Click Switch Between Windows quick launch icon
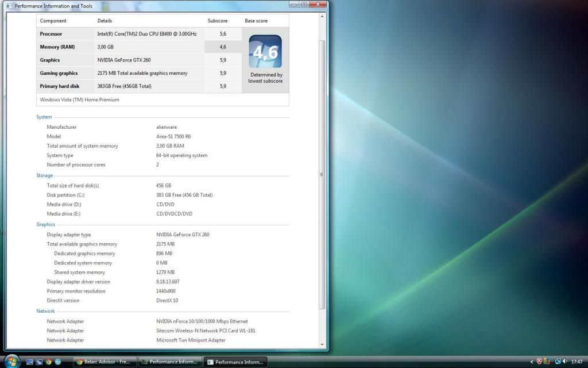This screenshot has height=368, width=588. point(39,362)
